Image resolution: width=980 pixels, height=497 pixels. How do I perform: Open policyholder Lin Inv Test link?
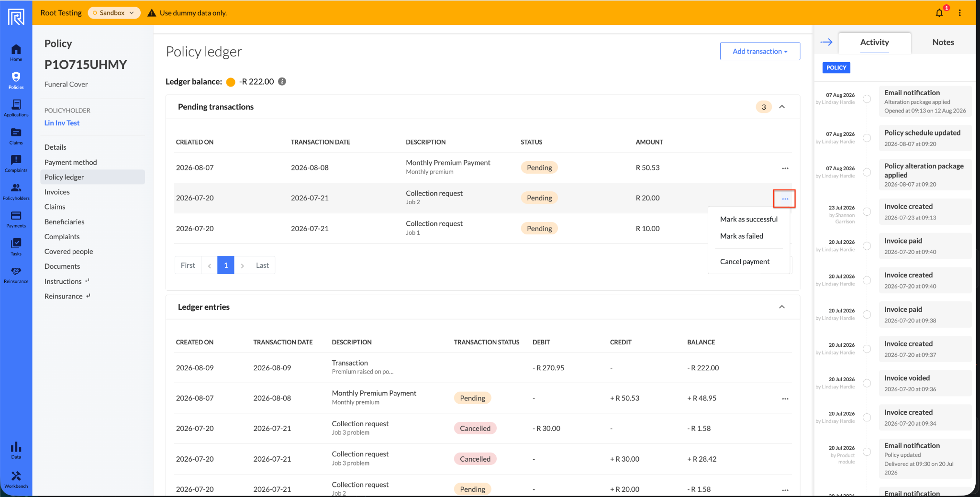pyautogui.click(x=62, y=123)
